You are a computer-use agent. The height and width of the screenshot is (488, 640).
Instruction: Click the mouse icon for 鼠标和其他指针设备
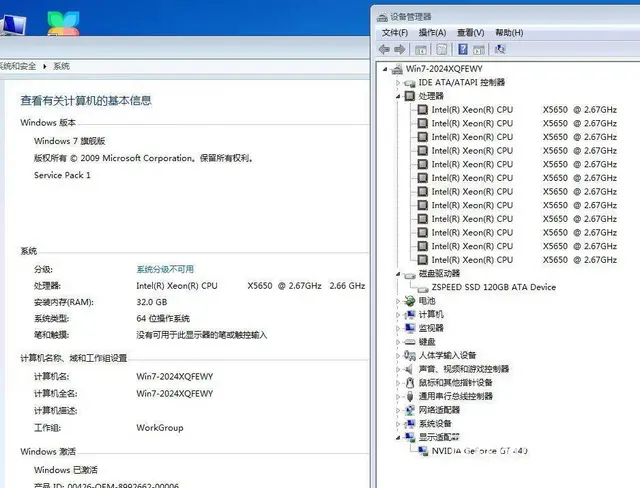click(x=410, y=383)
